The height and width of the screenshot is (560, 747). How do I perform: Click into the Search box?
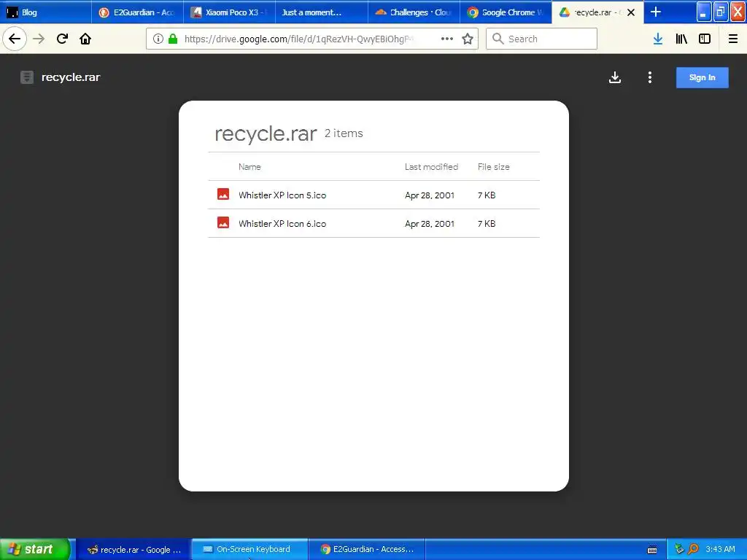[x=542, y=39]
